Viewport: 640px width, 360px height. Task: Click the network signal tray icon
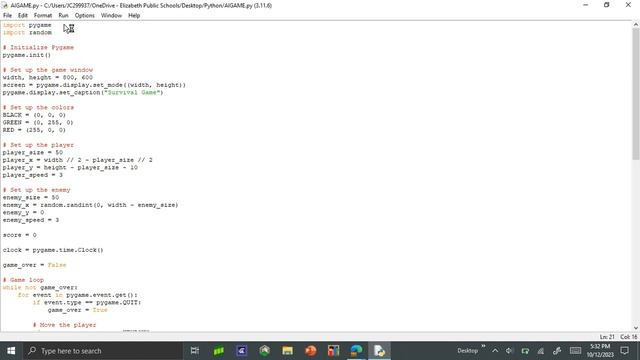pos(541,351)
